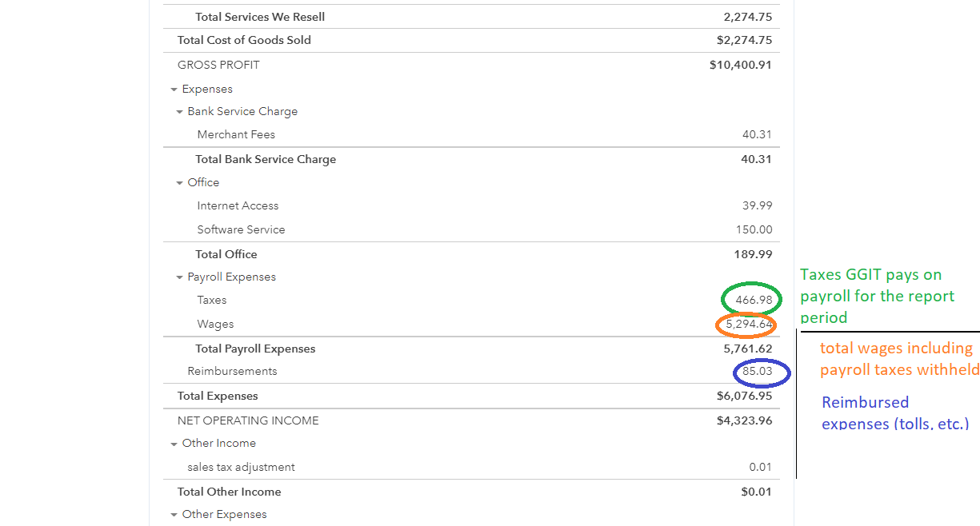Viewport: 980px width, 526px height.
Task: Collapse the Bank Service Charge group
Action: click(x=179, y=112)
